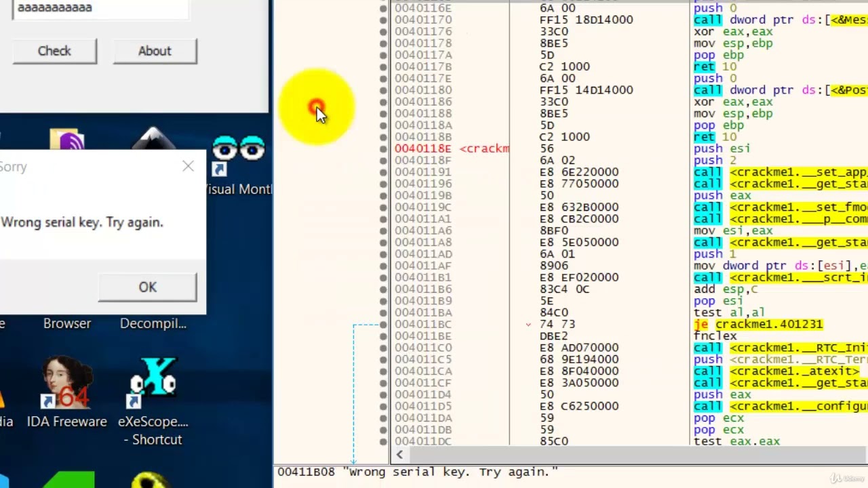Open the About button in crackme window
Viewport: 868px width, 488px height.
click(155, 51)
